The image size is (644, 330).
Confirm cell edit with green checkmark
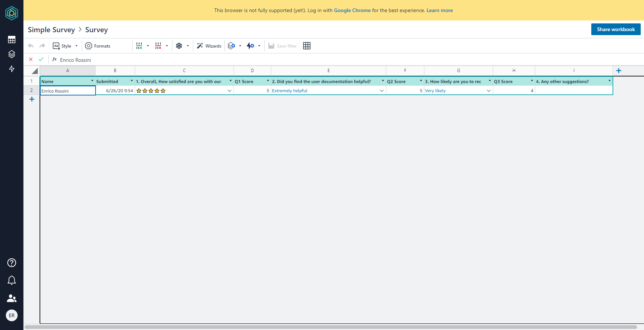(41, 59)
